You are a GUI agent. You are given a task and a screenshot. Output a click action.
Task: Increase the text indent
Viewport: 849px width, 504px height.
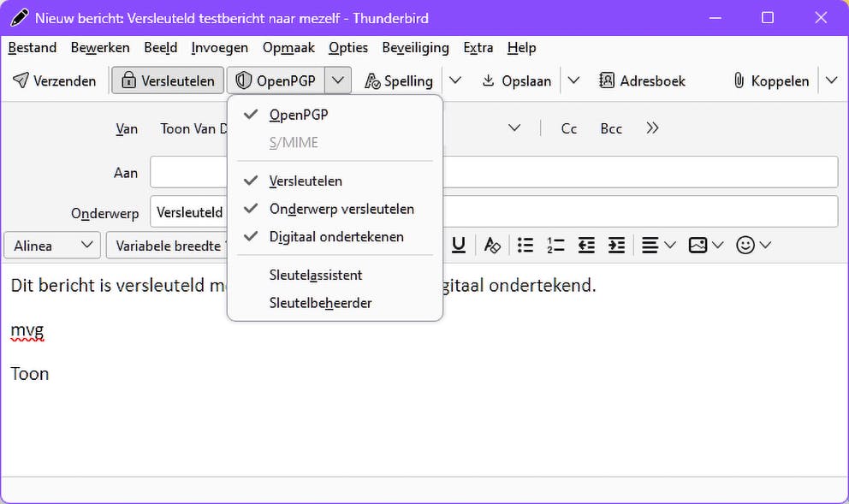click(x=617, y=246)
